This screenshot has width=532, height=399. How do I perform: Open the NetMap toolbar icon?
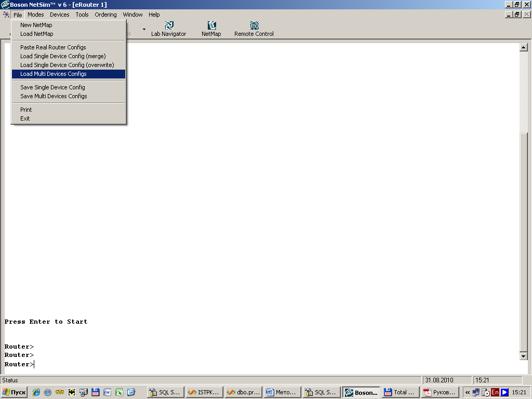coord(211,29)
